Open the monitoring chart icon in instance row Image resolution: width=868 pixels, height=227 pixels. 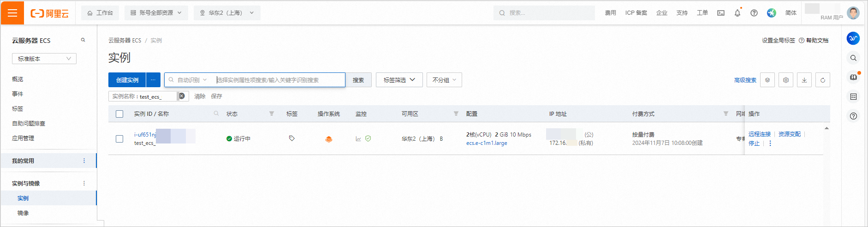click(358, 138)
